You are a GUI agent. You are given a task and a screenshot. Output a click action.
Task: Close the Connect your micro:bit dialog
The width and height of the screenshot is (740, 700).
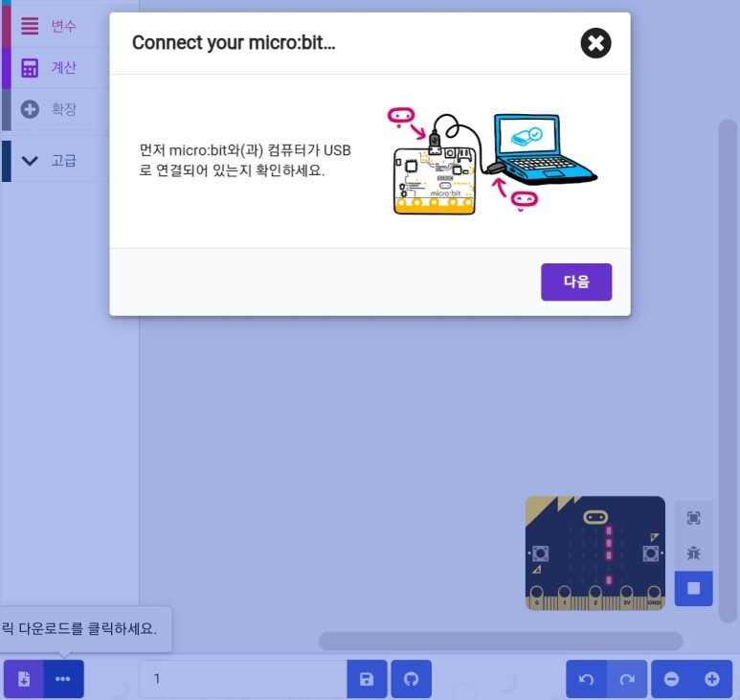click(x=595, y=43)
